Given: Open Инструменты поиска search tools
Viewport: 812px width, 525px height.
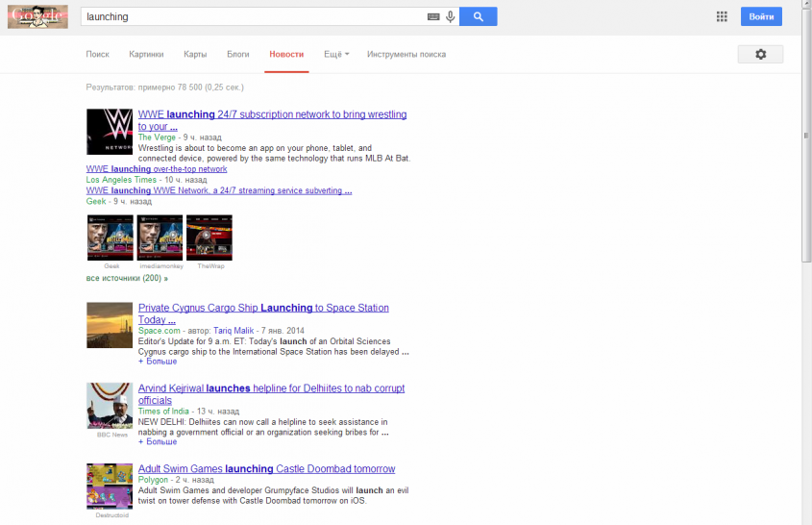Looking at the screenshot, I should (406, 55).
